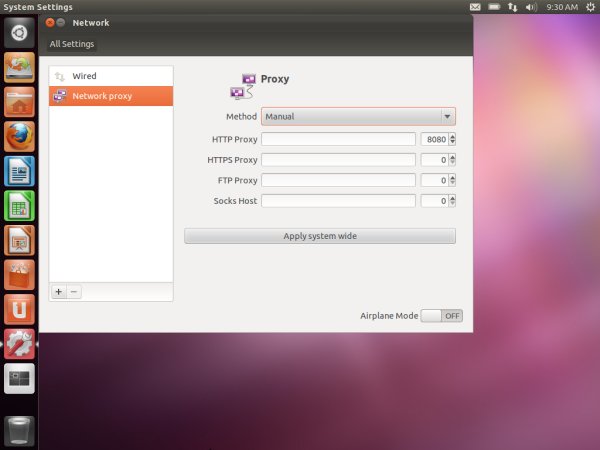Click the Socks Host field
600x450 pixels.
coord(338,201)
